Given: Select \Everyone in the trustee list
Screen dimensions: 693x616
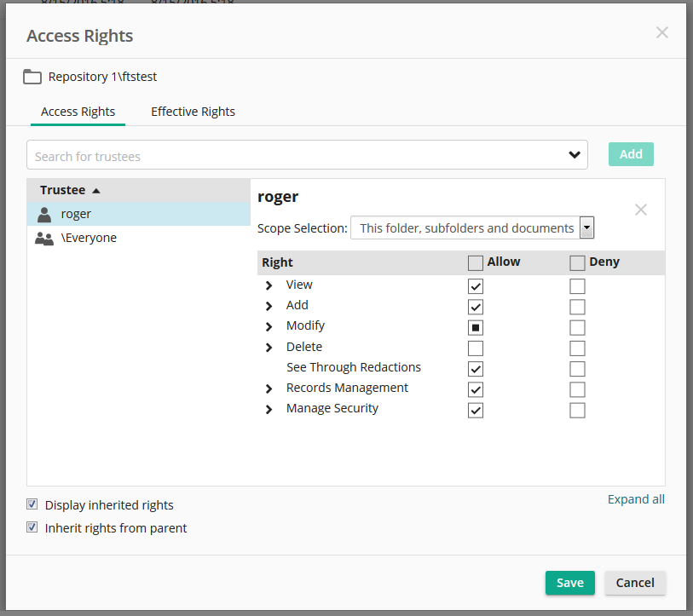Looking at the screenshot, I should [x=139, y=238].
